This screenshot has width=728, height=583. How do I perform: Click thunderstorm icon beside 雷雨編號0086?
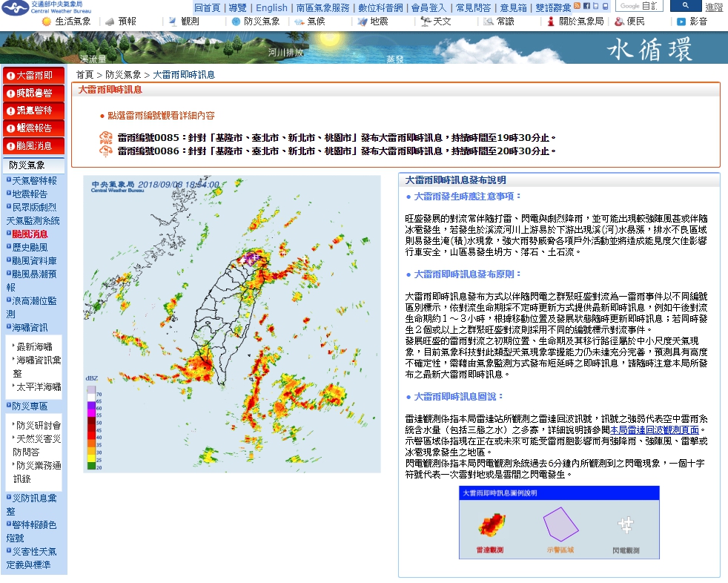(x=106, y=151)
